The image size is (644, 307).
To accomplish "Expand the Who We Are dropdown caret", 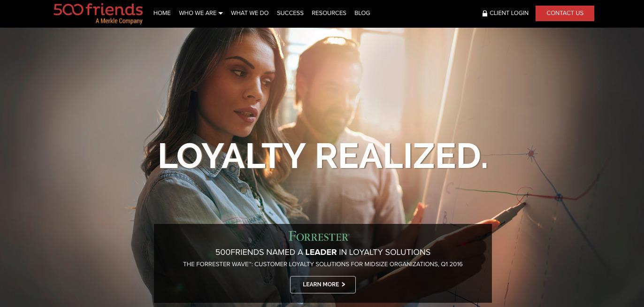I will coord(221,13).
